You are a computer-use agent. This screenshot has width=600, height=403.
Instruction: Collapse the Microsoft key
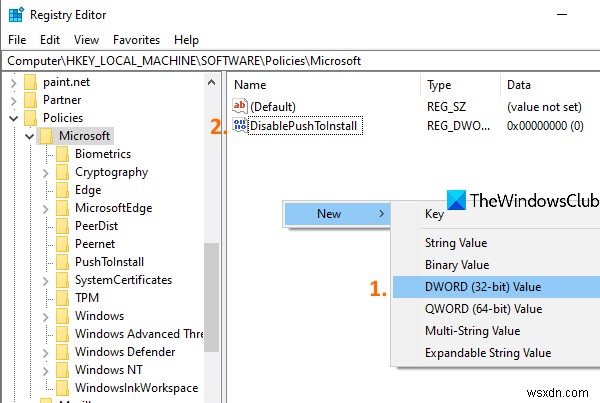(29, 136)
